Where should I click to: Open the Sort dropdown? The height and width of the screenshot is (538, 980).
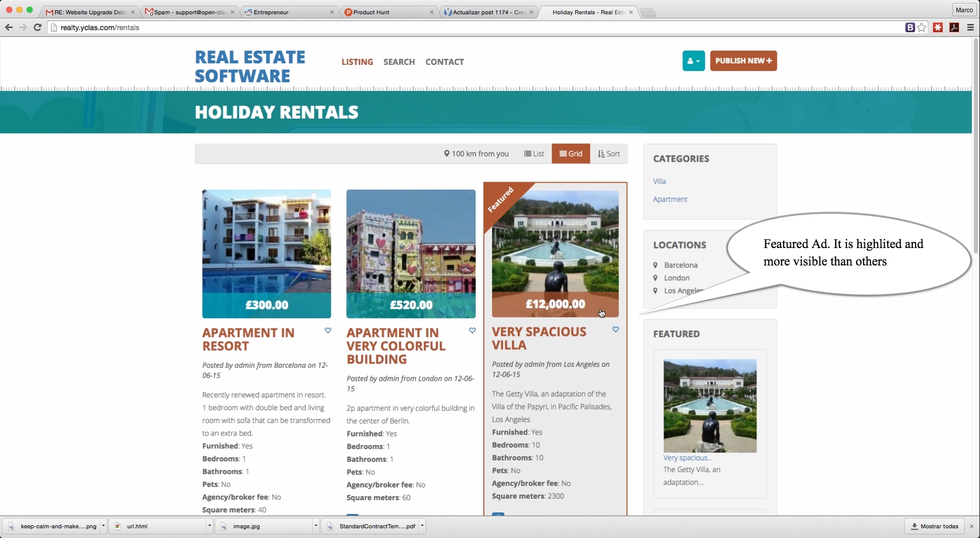click(x=609, y=153)
